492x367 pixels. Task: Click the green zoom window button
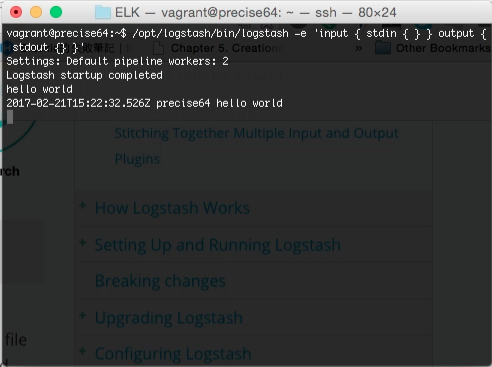[56, 12]
